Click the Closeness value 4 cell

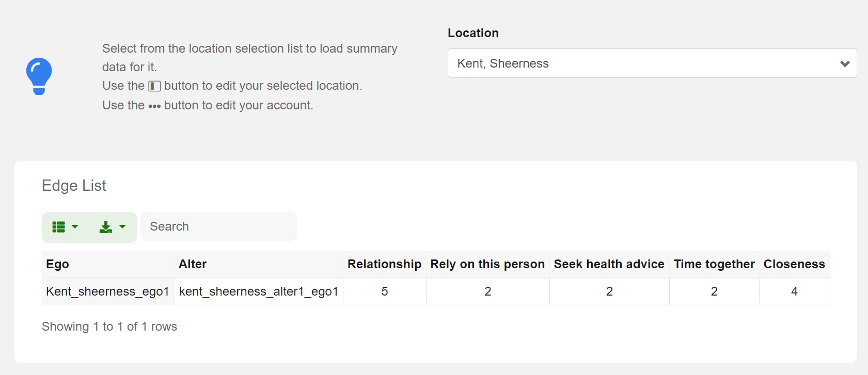[794, 291]
